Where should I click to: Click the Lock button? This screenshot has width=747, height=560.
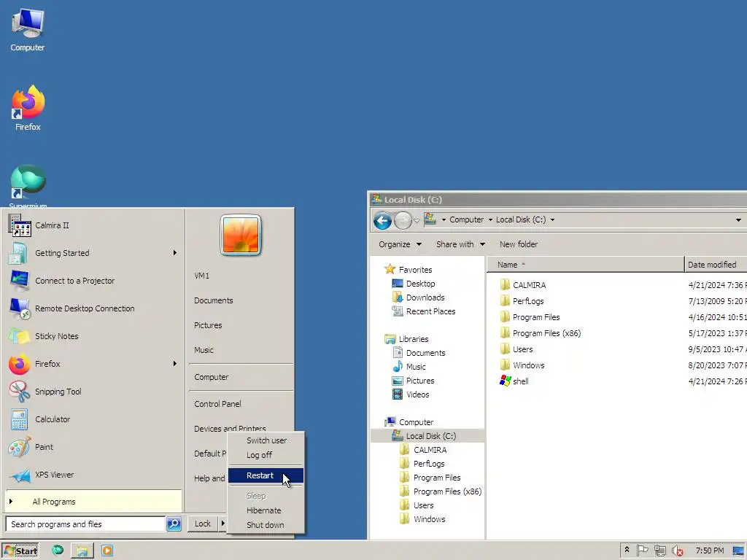click(x=203, y=524)
